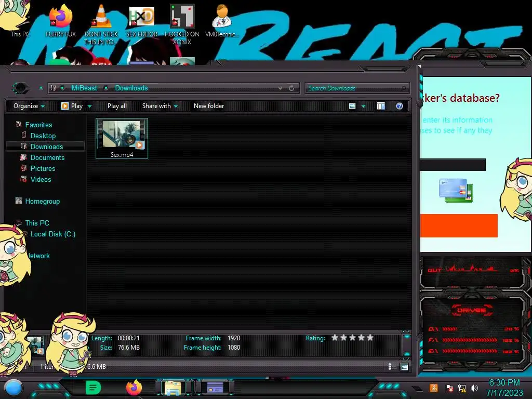Screen dimensions: 532x399
Task: Select Desktop in the navigation pane
Action: pos(43,136)
